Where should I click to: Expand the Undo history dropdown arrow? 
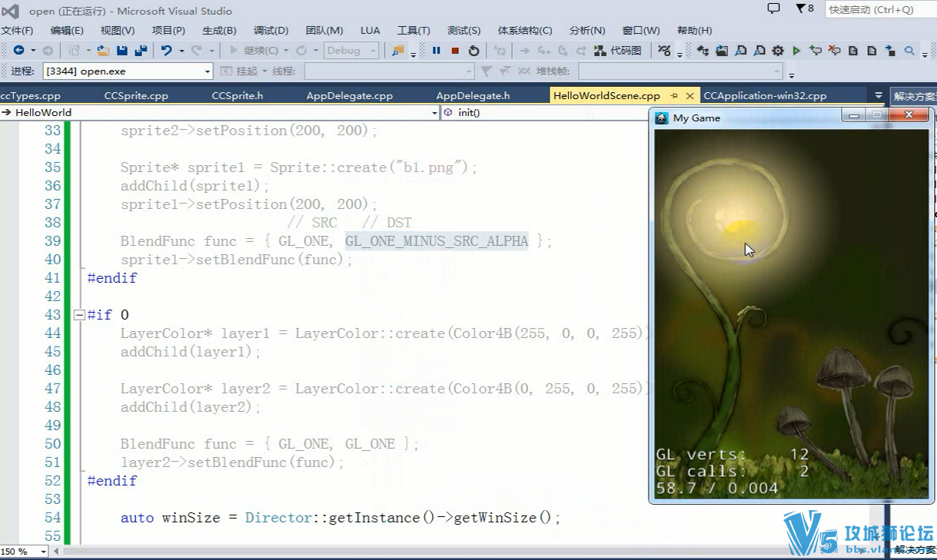coord(181,51)
